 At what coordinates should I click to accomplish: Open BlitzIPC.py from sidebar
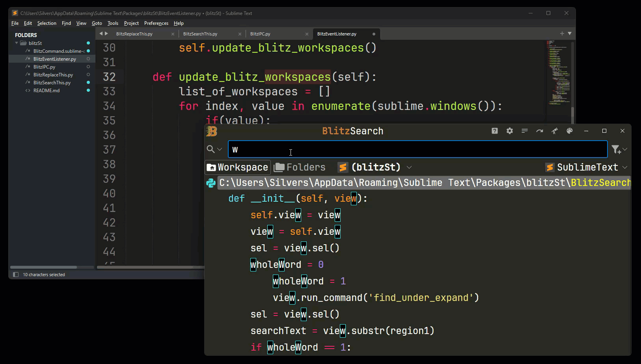click(x=44, y=67)
